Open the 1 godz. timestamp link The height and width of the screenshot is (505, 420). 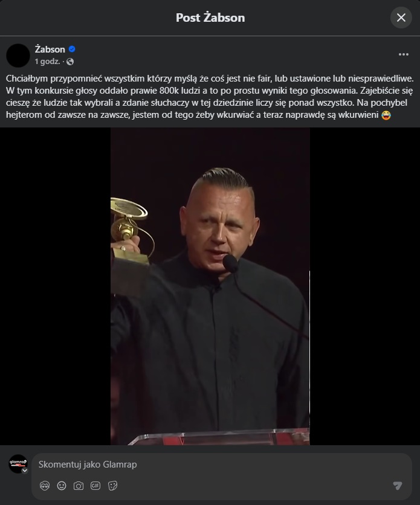click(47, 62)
